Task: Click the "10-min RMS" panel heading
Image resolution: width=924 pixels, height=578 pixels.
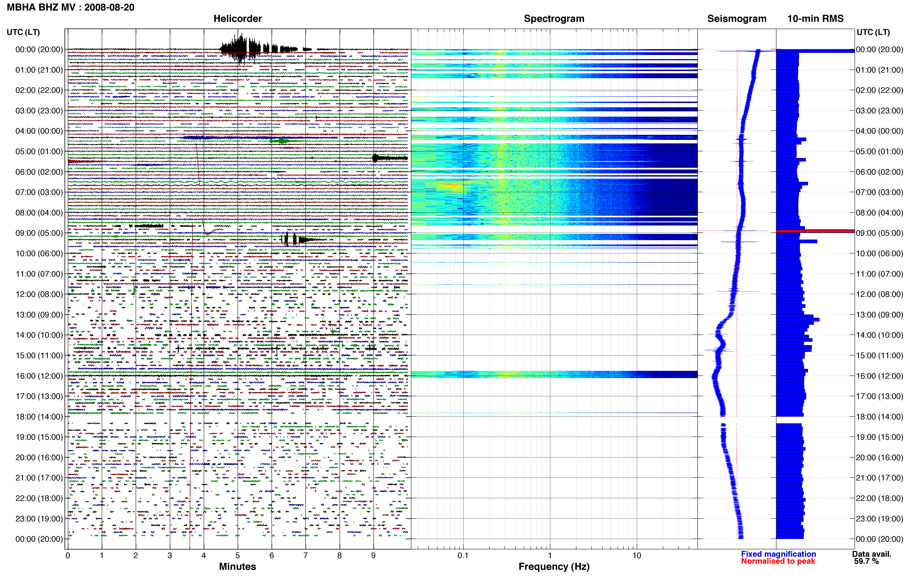Action: 816,19
